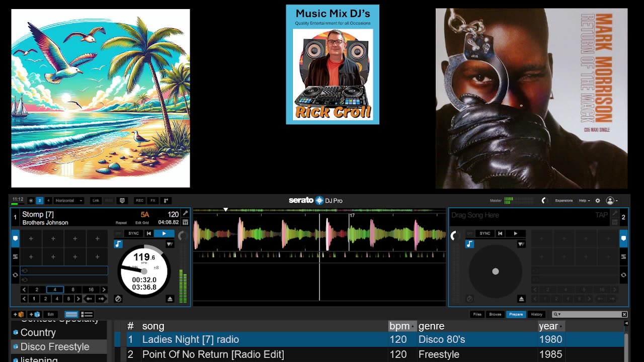
Task: Click the TAP tempo button on deck 2
Action: (602, 215)
